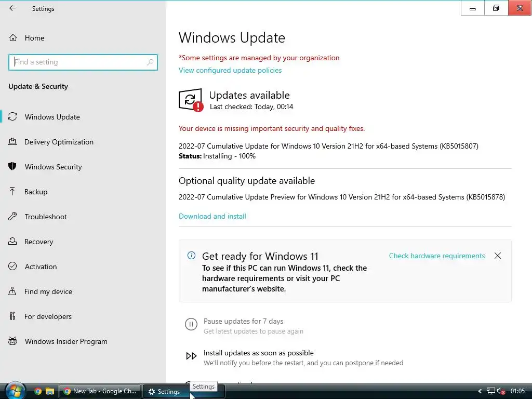Click Download and install optional update
The width and height of the screenshot is (532, 399).
coord(212,217)
